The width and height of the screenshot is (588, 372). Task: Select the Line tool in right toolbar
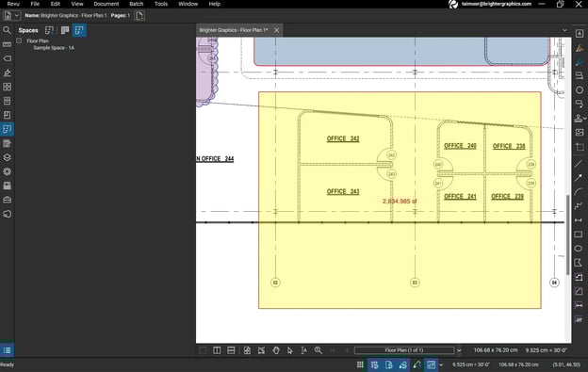coord(579,163)
